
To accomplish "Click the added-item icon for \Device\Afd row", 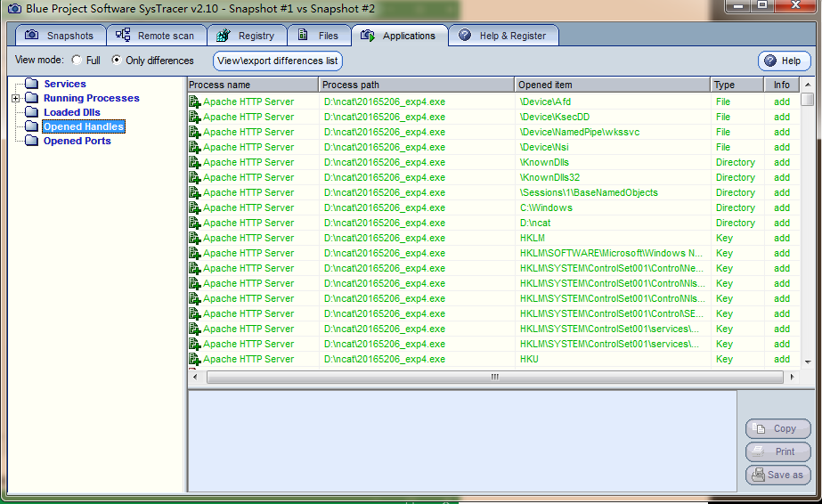I will point(195,102).
